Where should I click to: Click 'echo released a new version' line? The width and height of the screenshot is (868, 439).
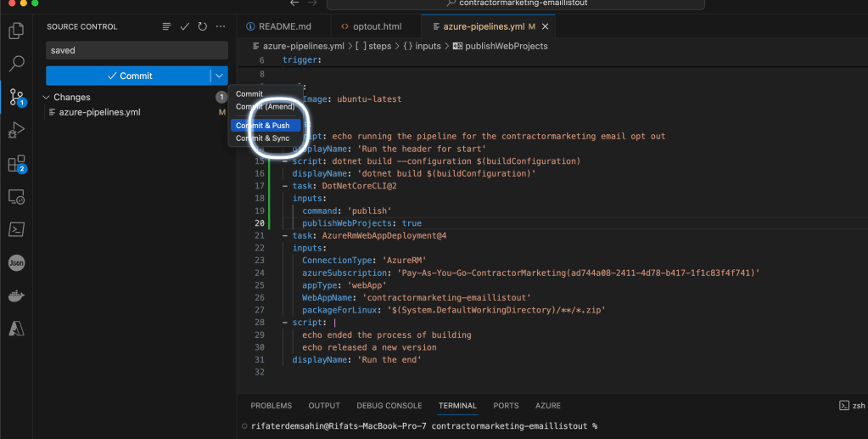tap(369, 347)
